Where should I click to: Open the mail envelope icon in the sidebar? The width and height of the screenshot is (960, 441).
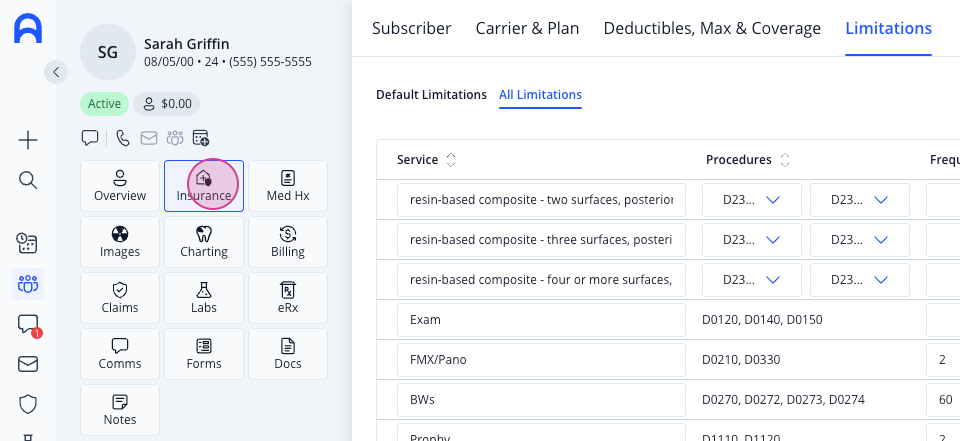tap(28, 364)
